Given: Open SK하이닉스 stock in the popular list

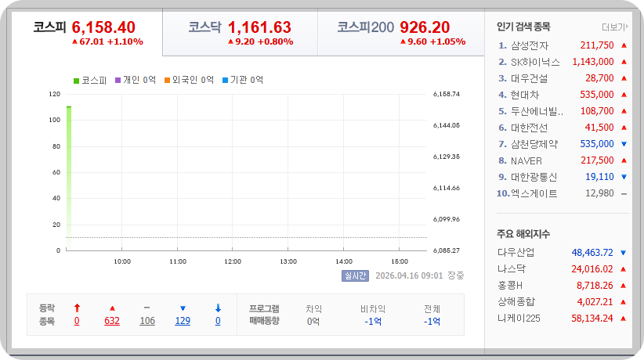Looking at the screenshot, I should 535,62.
